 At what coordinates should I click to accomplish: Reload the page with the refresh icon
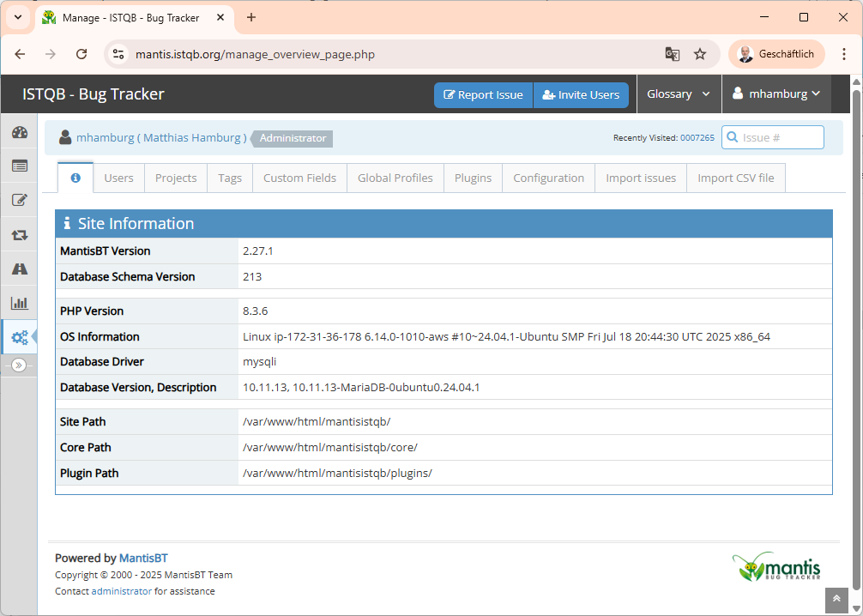click(81, 54)
